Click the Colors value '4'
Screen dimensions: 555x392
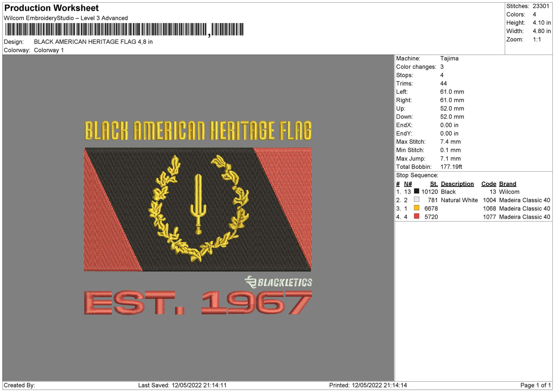(534, 15)
